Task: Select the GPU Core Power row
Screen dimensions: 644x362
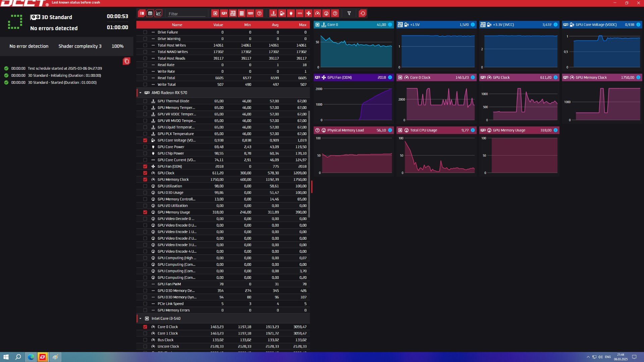Action: coord(223,147)
